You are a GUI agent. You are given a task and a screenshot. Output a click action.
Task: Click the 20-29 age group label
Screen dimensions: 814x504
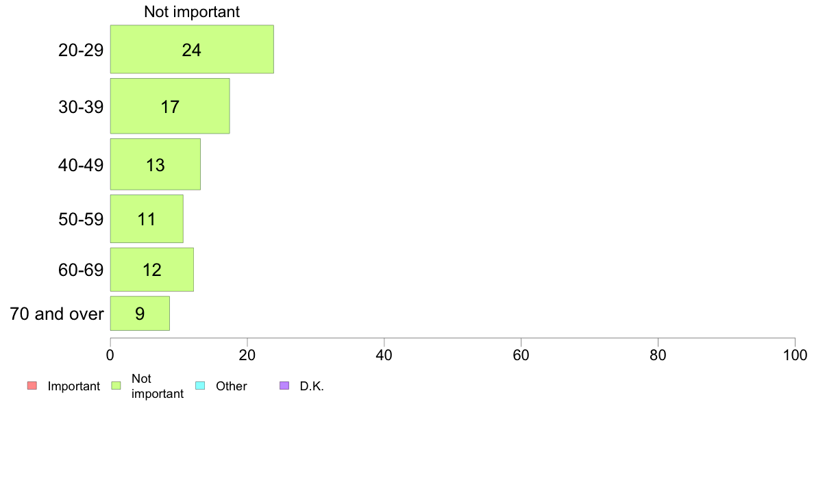coord(81,50)
